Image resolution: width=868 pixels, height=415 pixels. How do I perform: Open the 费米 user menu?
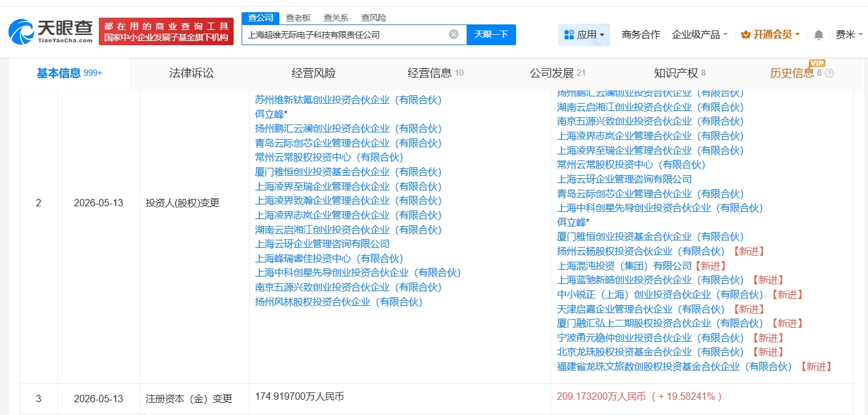tap(849, 35)
